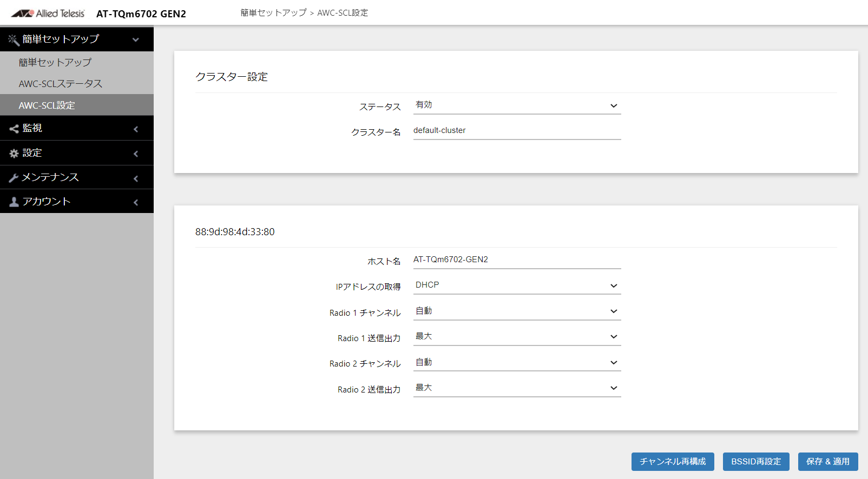The width and height of the screenshot is (868, 479).
Task: Click the チャンネル再構成 button
Action: coord(673,462)
